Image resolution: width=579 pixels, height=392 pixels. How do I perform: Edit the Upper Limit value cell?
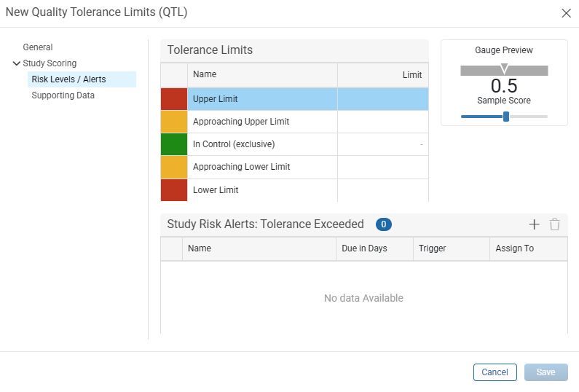coord(383,99)
